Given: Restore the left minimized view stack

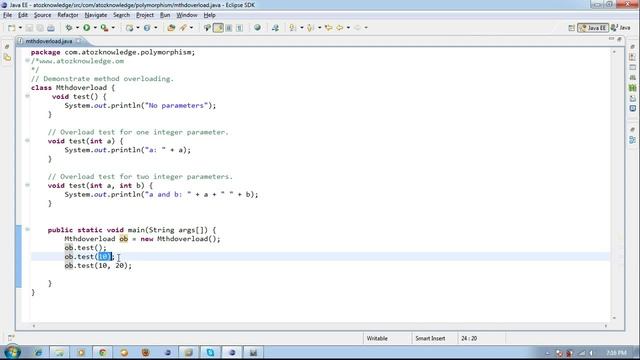Looking at the screenshot, I should [x=7, y=47].
